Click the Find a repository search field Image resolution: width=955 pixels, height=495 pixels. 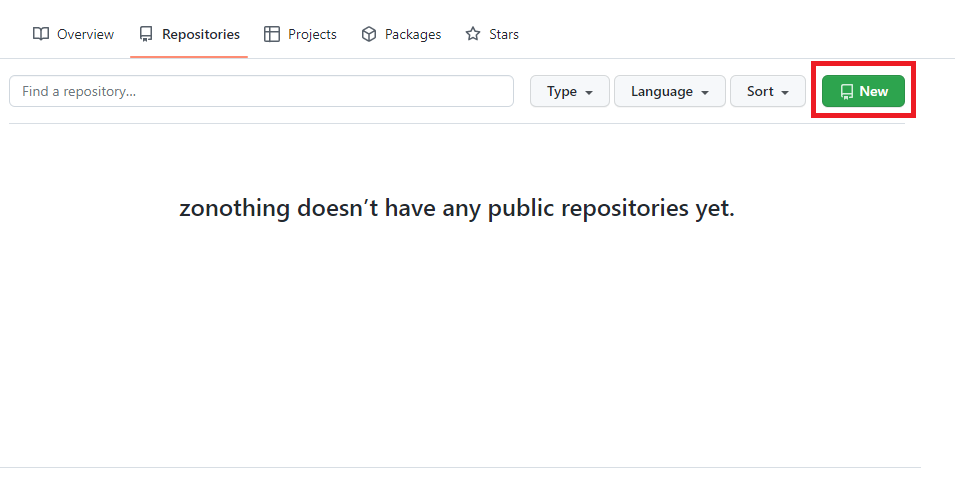[261, 91]
